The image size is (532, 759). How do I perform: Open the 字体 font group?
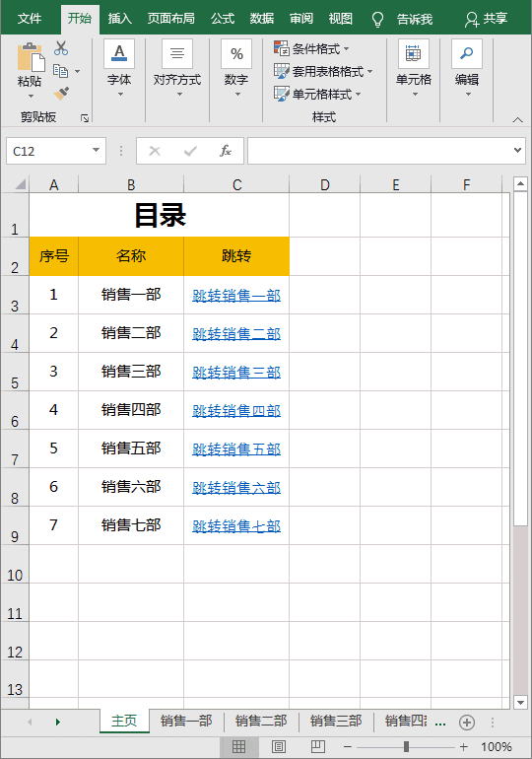click(119, 69)
